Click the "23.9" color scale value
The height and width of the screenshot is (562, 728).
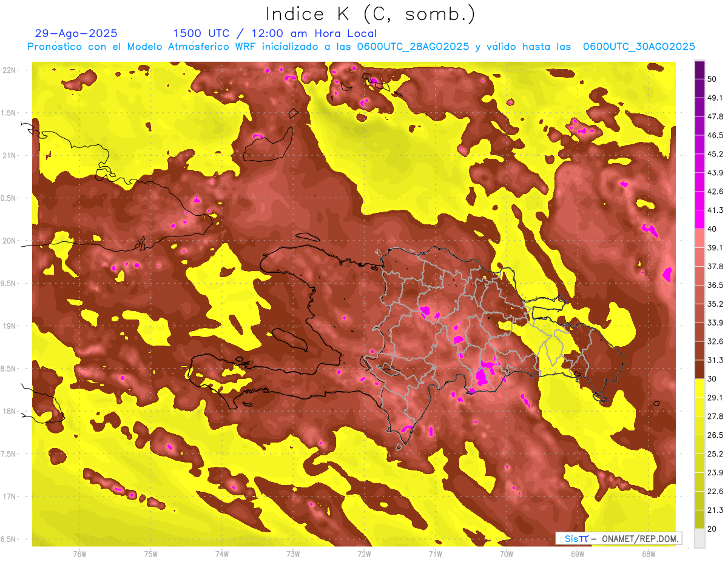click(715, 472)
